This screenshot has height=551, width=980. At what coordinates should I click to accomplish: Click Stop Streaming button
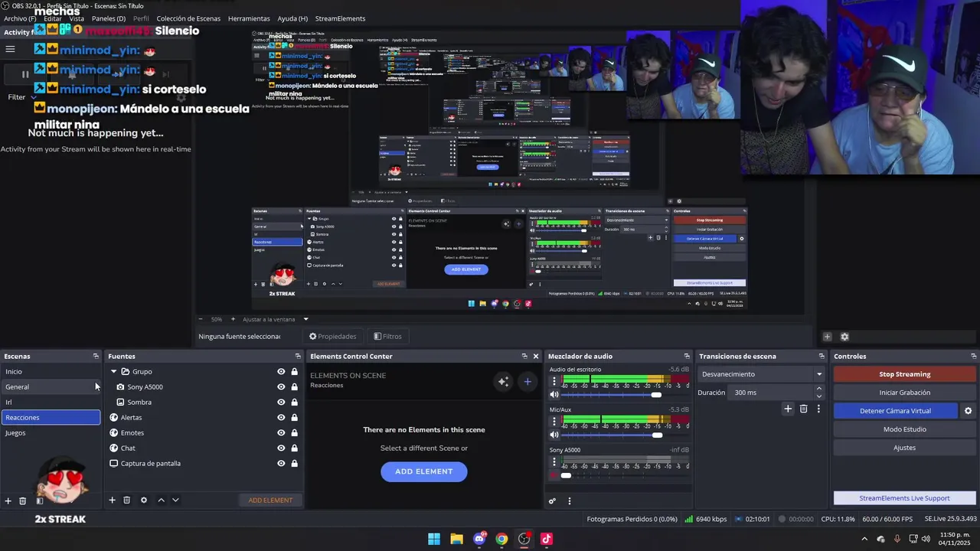[x=904, y=374]
